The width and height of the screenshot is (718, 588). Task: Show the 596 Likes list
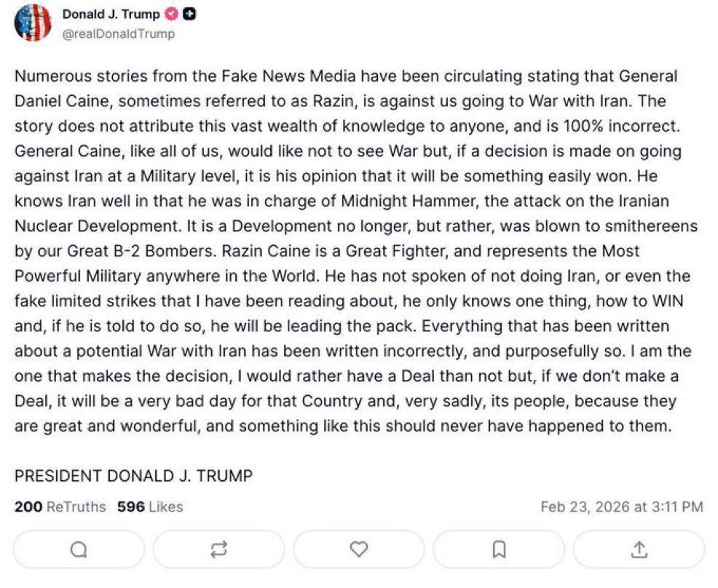point(150,506)
